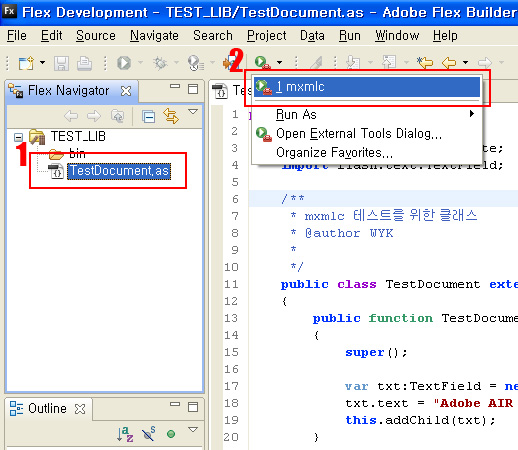
Task: Open the Outline view menu triangle
Action: point(193,429)
